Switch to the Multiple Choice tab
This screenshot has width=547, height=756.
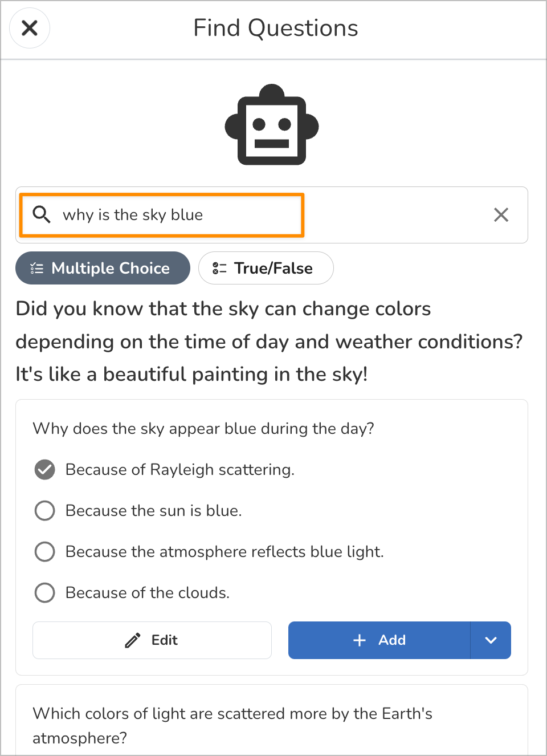click(103, 268)
